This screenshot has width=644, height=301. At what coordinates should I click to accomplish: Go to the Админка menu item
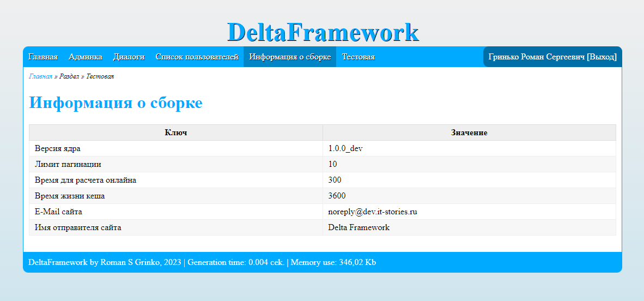(x=85, y=57)
